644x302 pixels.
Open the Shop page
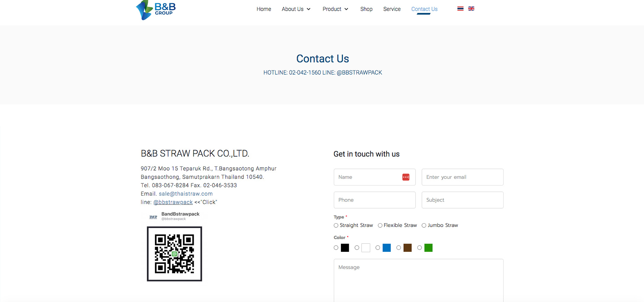click(366, 9)
